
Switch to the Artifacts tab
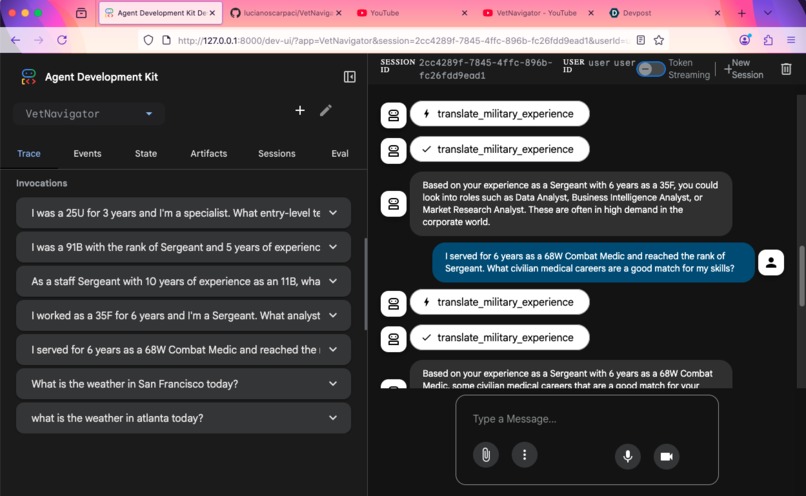click(209, 154)
